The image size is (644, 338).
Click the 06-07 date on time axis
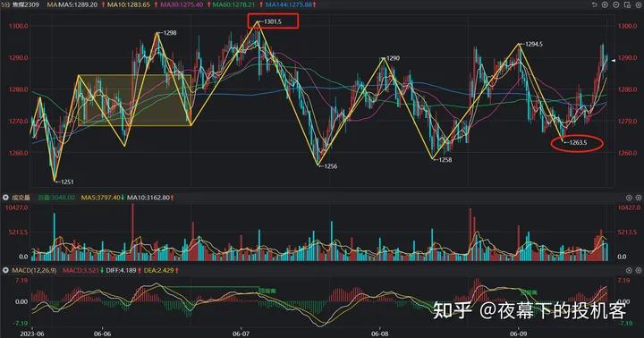click(x=241, y=334)
